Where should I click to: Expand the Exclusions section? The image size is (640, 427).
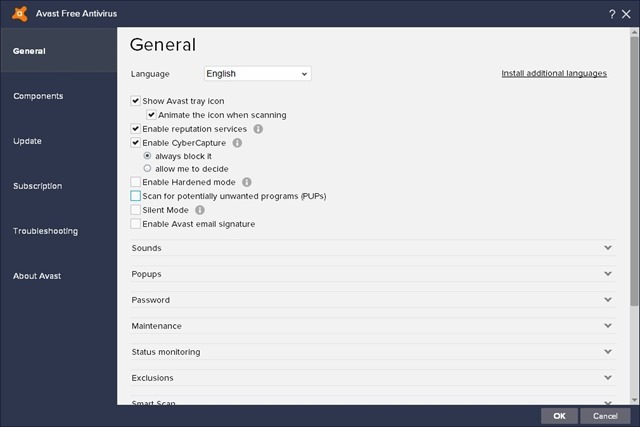(607, 378)
